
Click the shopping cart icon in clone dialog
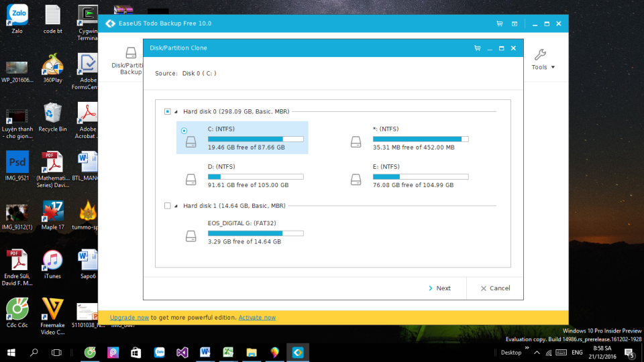(477, 48)
